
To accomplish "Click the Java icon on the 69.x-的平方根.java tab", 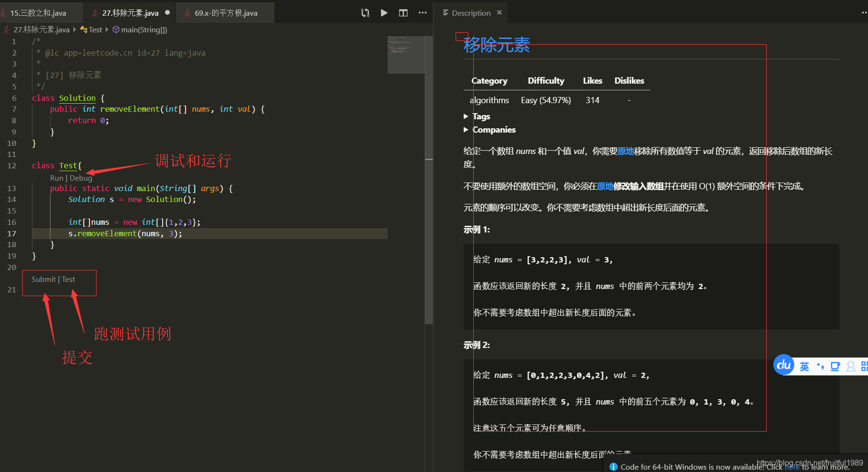I will [187, 13].
